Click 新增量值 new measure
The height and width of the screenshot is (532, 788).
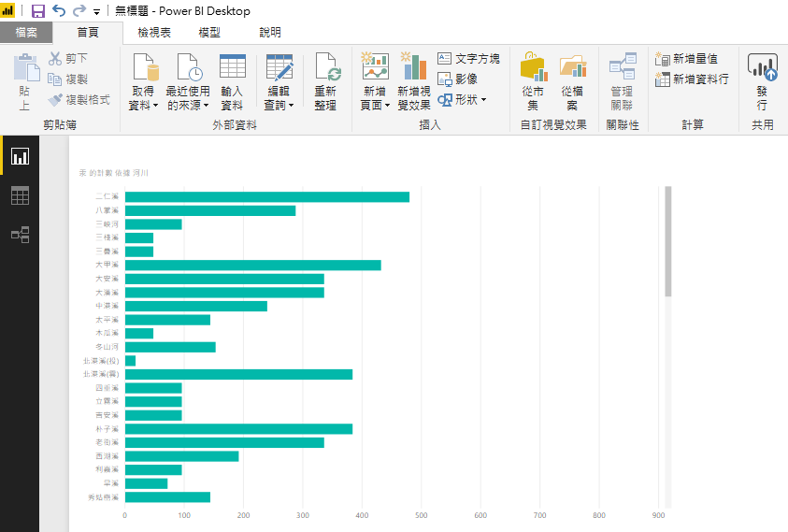(686, 59)
